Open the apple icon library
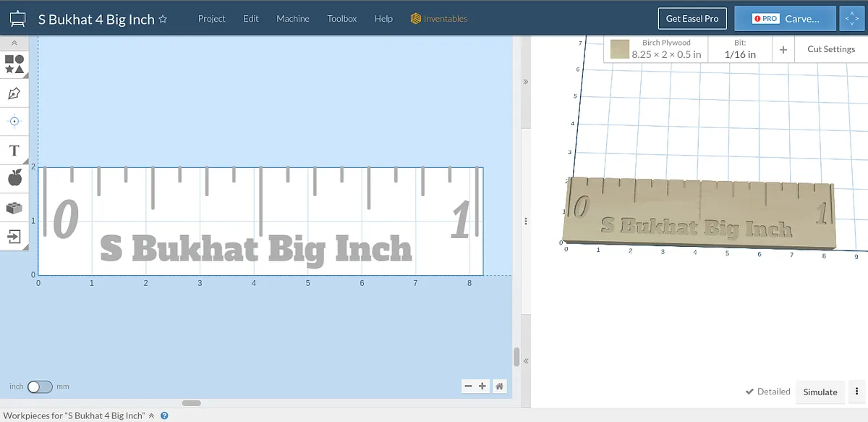Image resolution: width=868 pixels, height=422 pixels. pos(14,178)
